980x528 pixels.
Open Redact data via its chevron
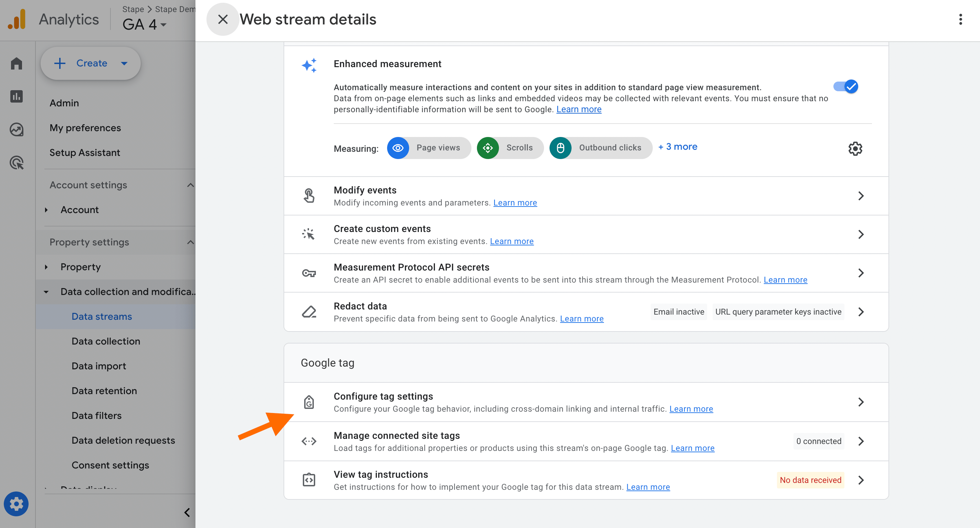[x=861, y=312]
